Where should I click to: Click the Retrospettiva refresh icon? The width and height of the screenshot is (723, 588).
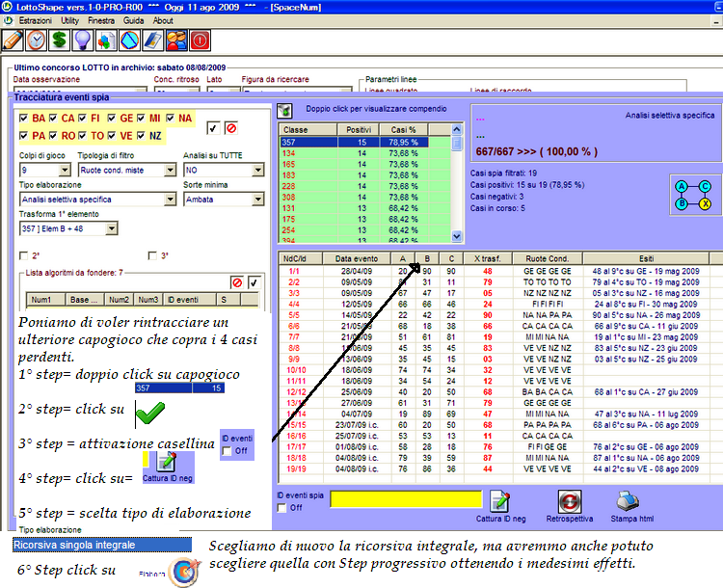point(570,501)
